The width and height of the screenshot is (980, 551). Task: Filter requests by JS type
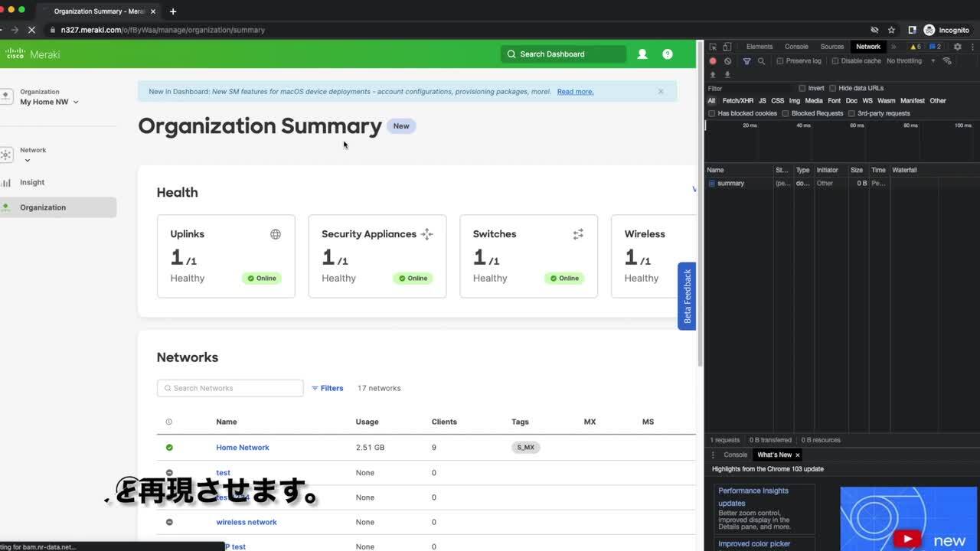763,101
